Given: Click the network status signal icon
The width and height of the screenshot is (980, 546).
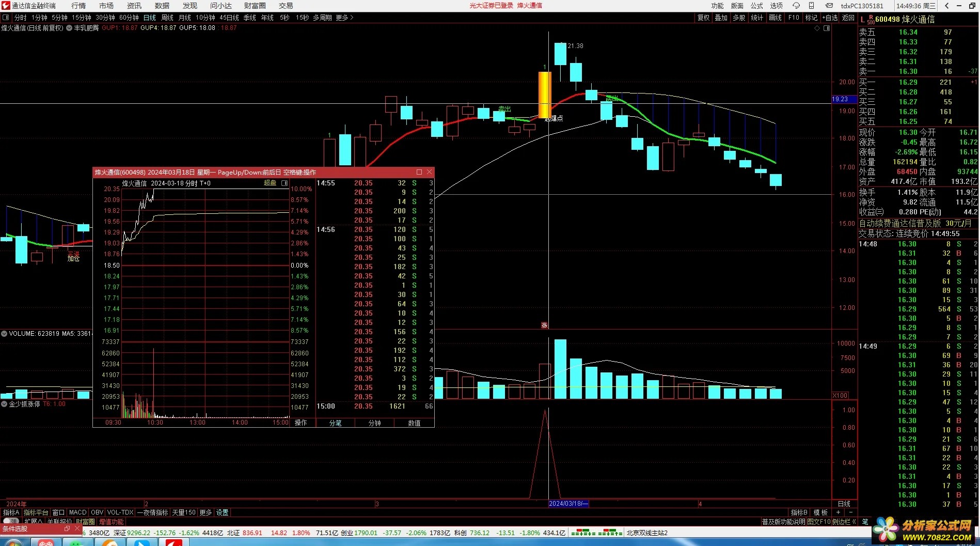Looking at the screenshot, I should 597,533.
